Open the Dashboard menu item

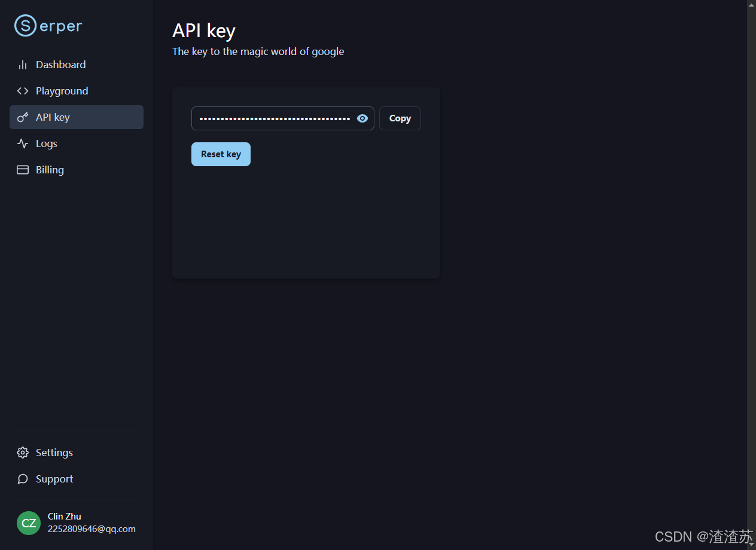point(77,65)
